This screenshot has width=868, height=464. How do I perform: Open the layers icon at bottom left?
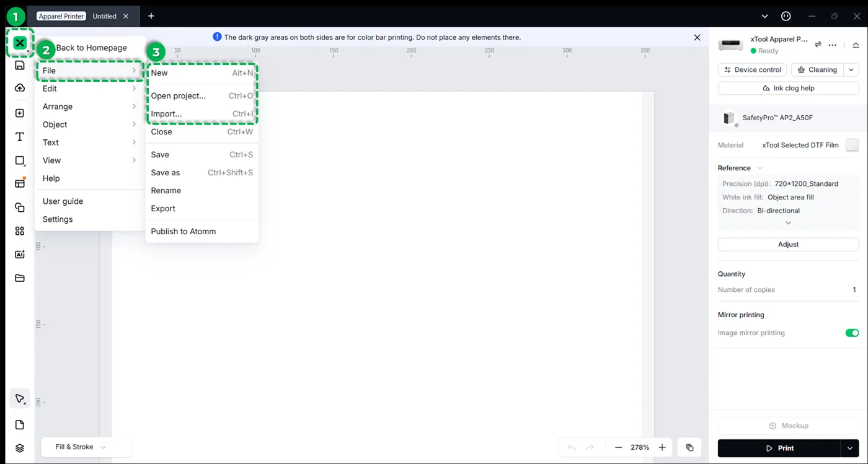(20, 448)
